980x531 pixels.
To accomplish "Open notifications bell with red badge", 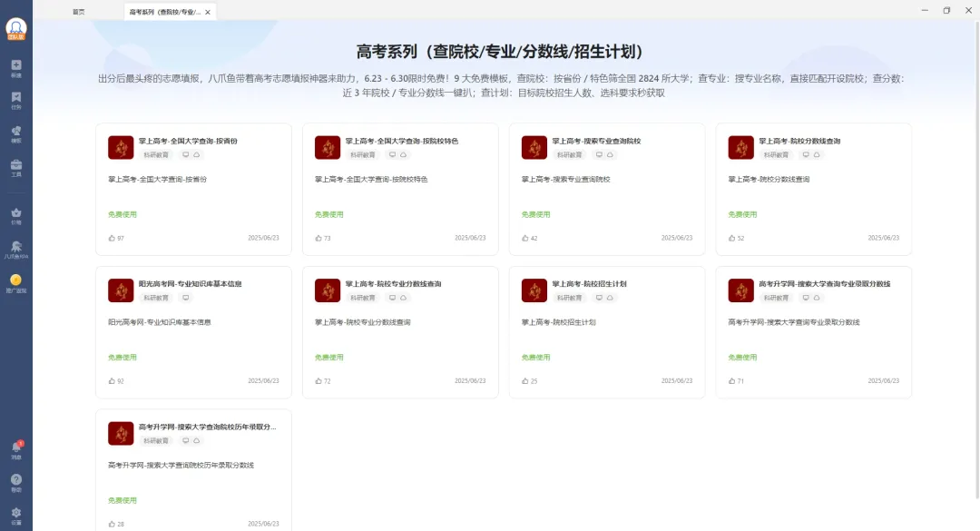I will pyautogui.click(x=16, y=448).
